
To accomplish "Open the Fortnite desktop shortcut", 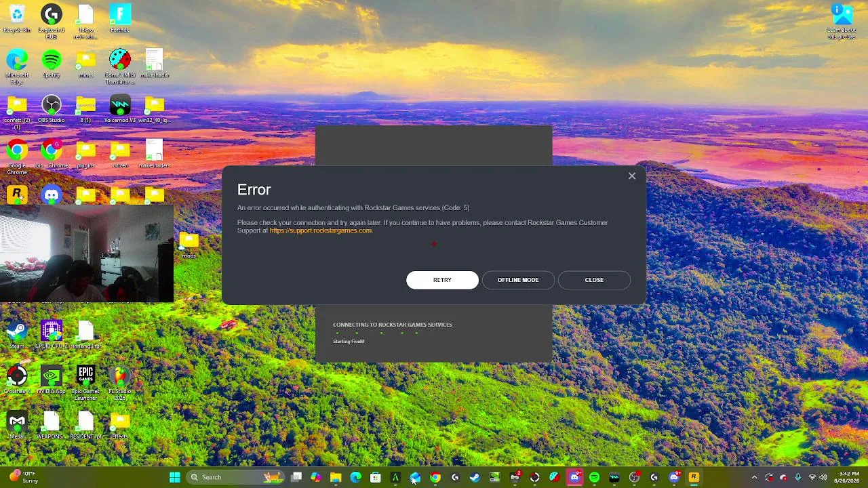I will [120, 19].
